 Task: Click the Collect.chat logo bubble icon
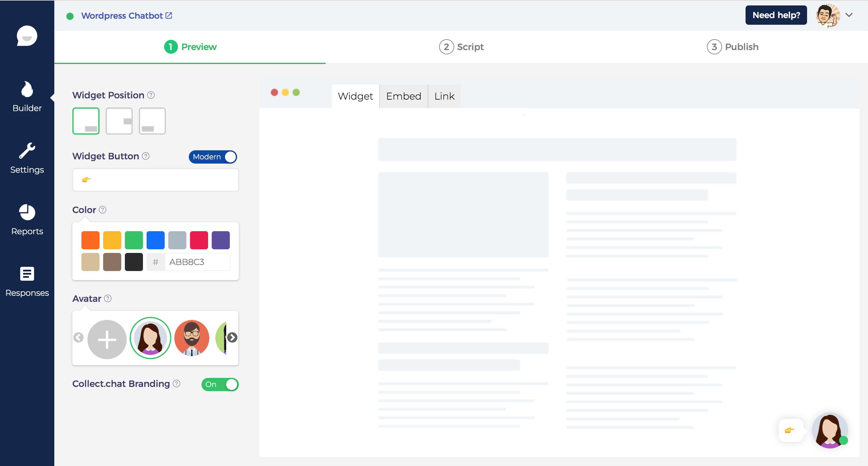[x=27, y=36]
